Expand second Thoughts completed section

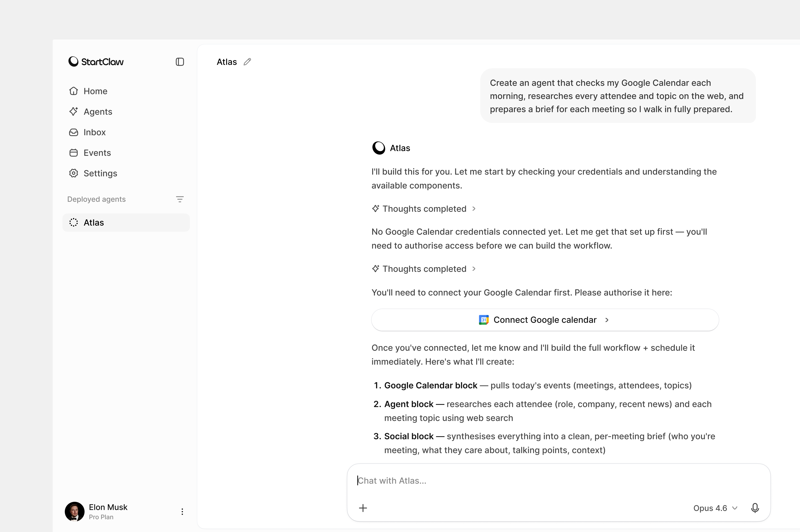pyautogui.click(x=424, y=269)
